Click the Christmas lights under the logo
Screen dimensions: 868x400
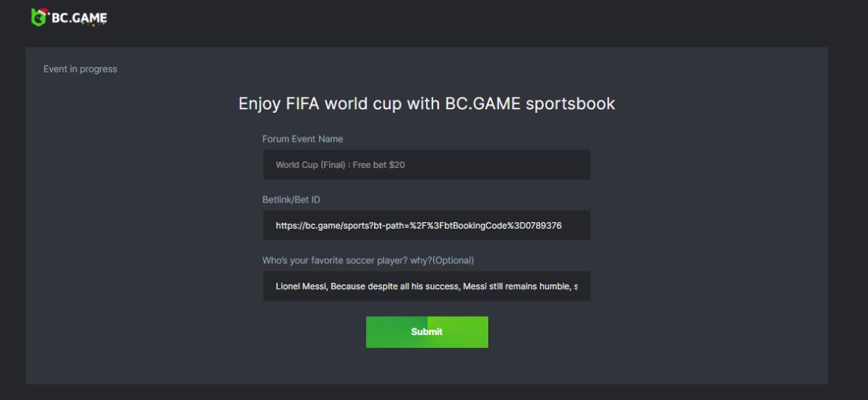pyautogui.click(x=92, y=25)
